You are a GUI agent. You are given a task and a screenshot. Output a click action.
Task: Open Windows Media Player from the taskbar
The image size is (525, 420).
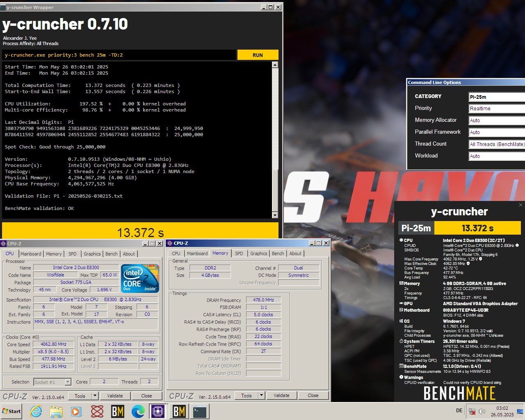click(x=76, y=411)
